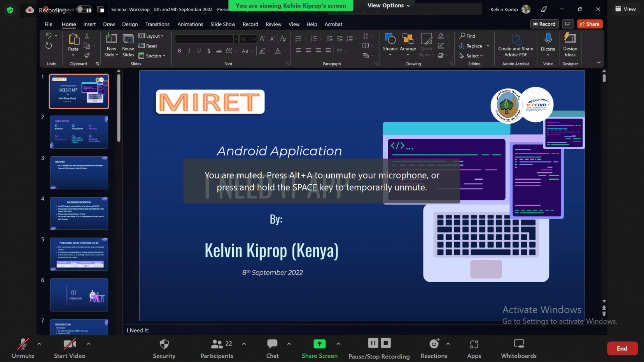Pause the Zoom recording

pos(373,343)
